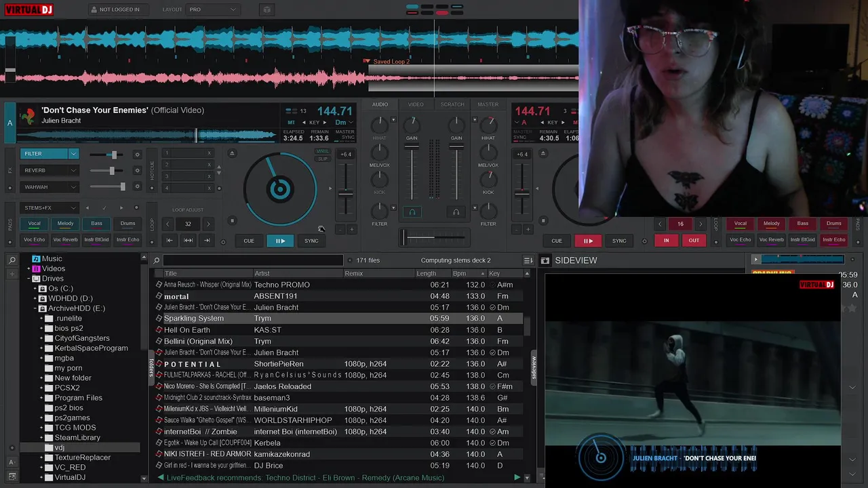Delete hotcue 1 with its X
868x488 pixels.
(209, 153)
